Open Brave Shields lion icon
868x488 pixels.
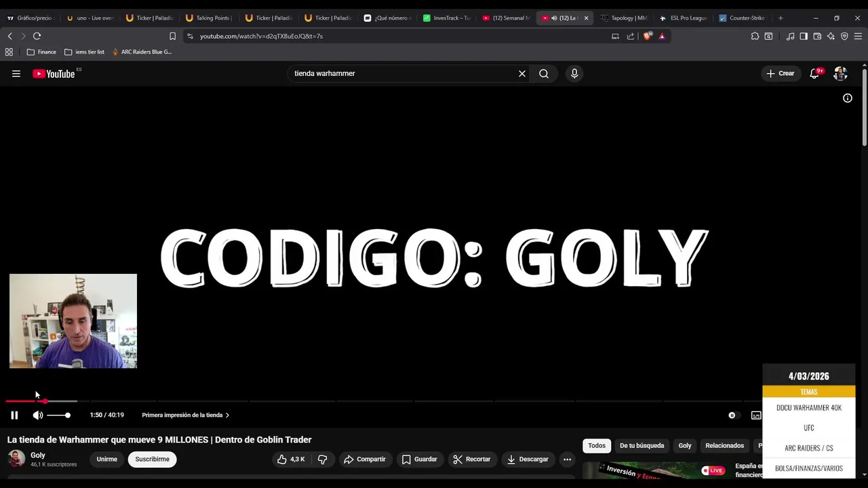(648, 37)
